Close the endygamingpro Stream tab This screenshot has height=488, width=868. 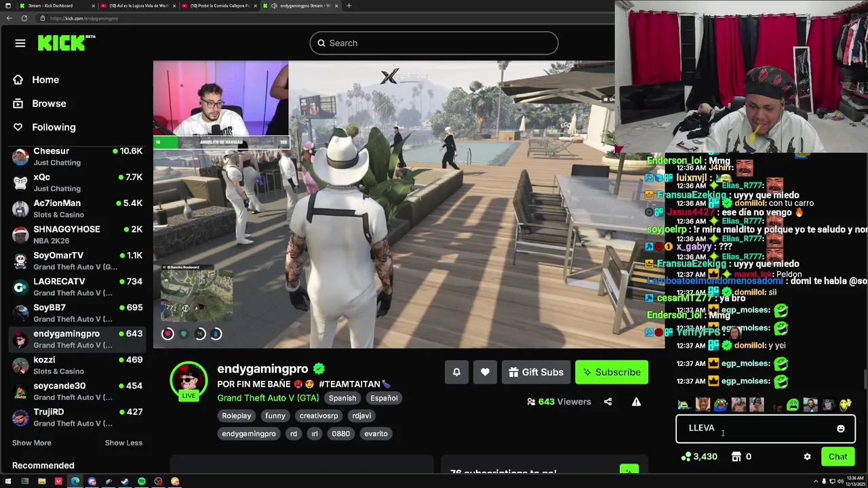[x=337, y=5]
